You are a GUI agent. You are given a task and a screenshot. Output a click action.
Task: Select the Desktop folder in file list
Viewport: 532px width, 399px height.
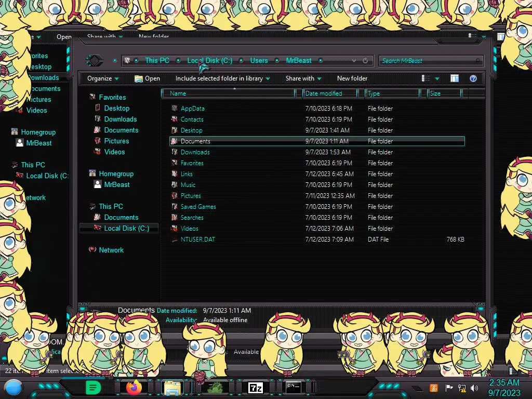pyautogui.click(x=191, y=130)
